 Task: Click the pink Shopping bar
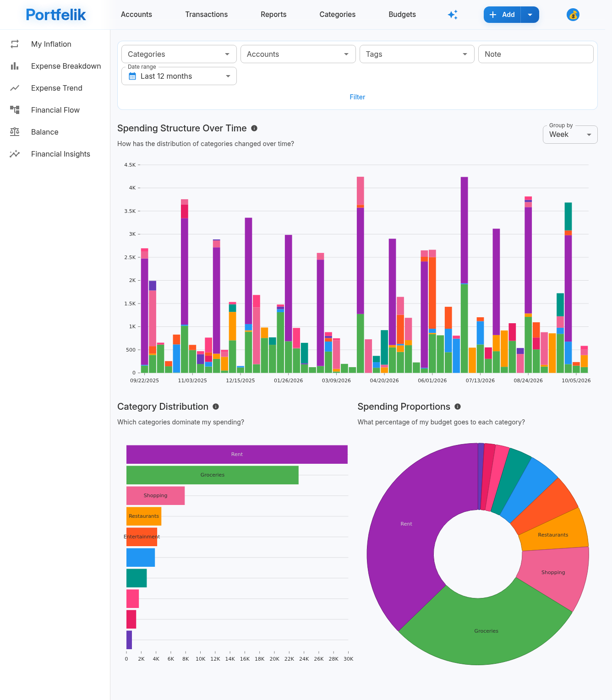pos(155,496)
